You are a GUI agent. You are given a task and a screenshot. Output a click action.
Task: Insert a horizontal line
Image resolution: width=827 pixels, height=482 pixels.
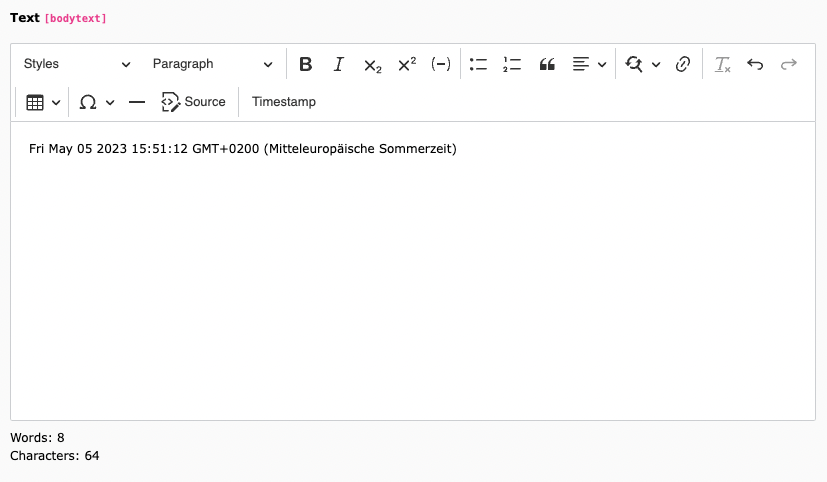click(137, 102)
